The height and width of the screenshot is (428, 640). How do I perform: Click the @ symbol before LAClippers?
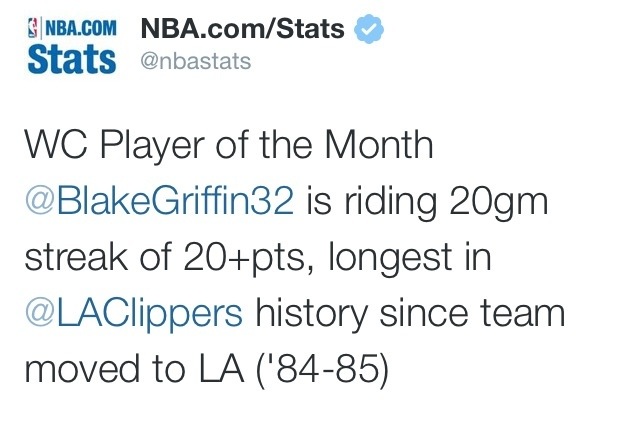coord(40,314)
